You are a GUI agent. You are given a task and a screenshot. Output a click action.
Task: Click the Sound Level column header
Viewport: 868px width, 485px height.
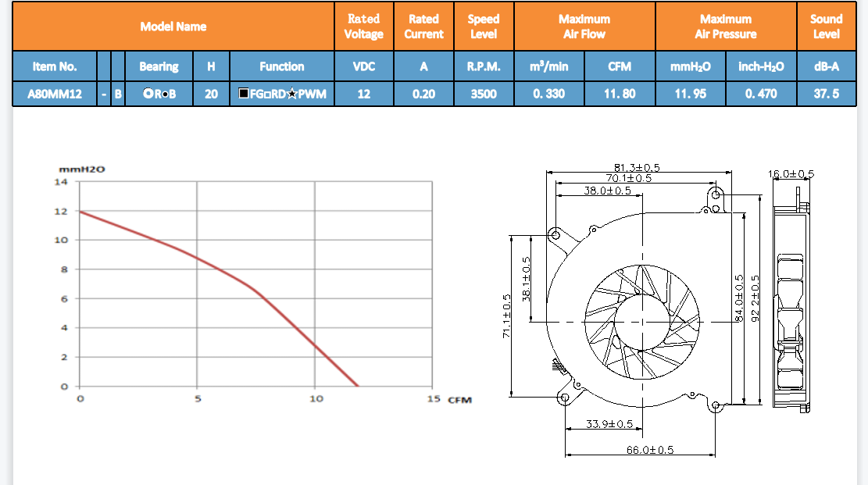(x=826, y=27)
